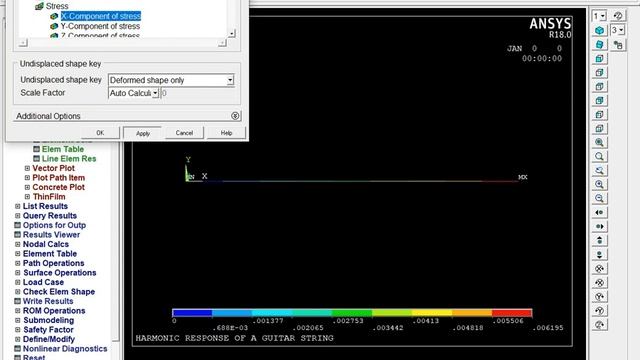Click the Help button
This screenshot has width=640, height=360.
pos(227,133)
